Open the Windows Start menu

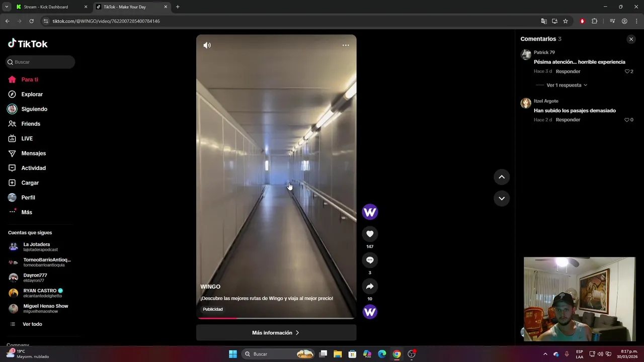coord(233,354)
